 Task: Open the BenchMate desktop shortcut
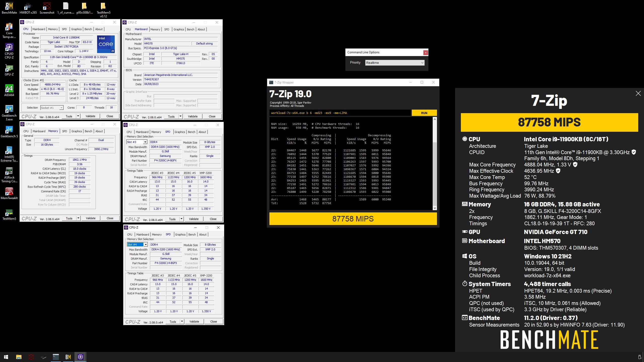coord(9,8)
